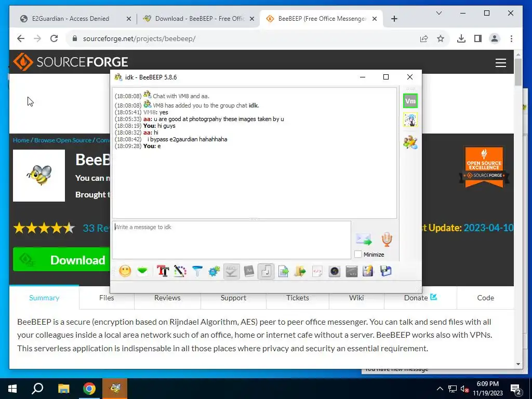Click the page's vertical scrollbar thumb
This screenshot has height=399, width=532.
(x=518, y=72)
